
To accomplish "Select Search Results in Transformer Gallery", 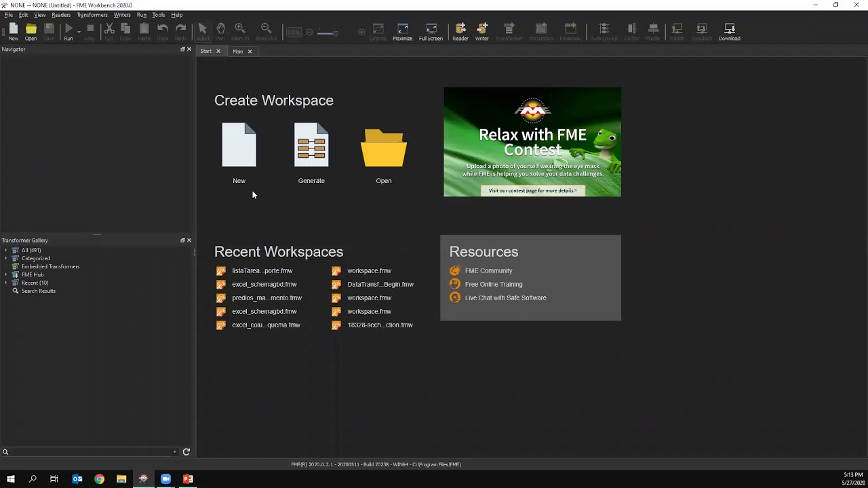I will 38,291.
